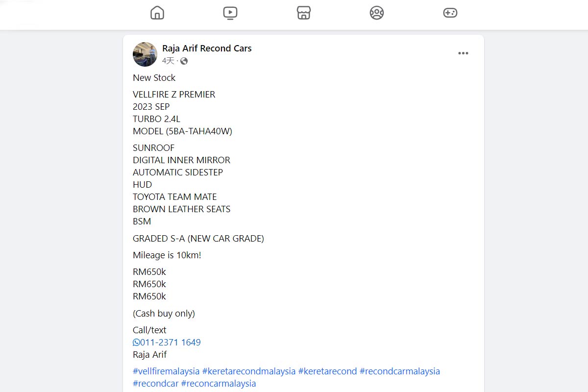Screen dimensions: 588x392
Task: Open the Groups icon in top navigation
Action: click(376, 13)
